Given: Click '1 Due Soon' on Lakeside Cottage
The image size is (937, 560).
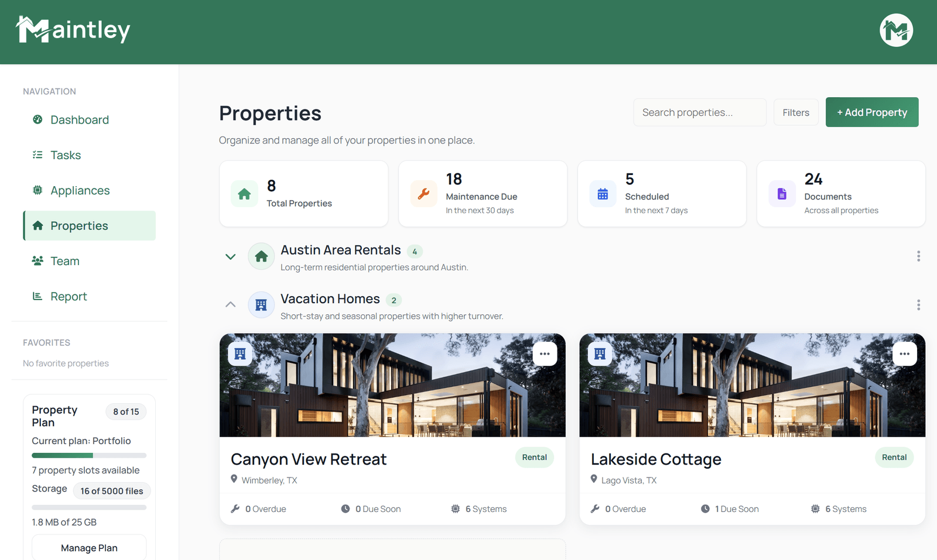Looking at the screenshot, I should pos(737,509).
